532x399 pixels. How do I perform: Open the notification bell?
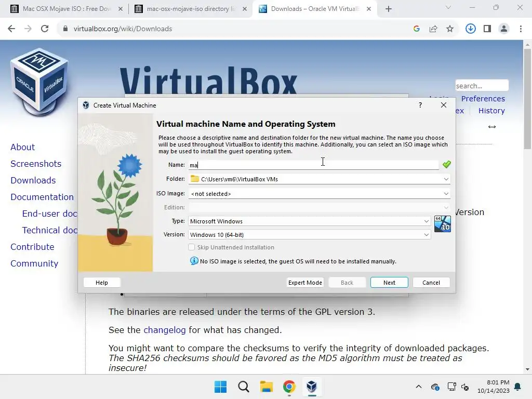pos(518,387)
